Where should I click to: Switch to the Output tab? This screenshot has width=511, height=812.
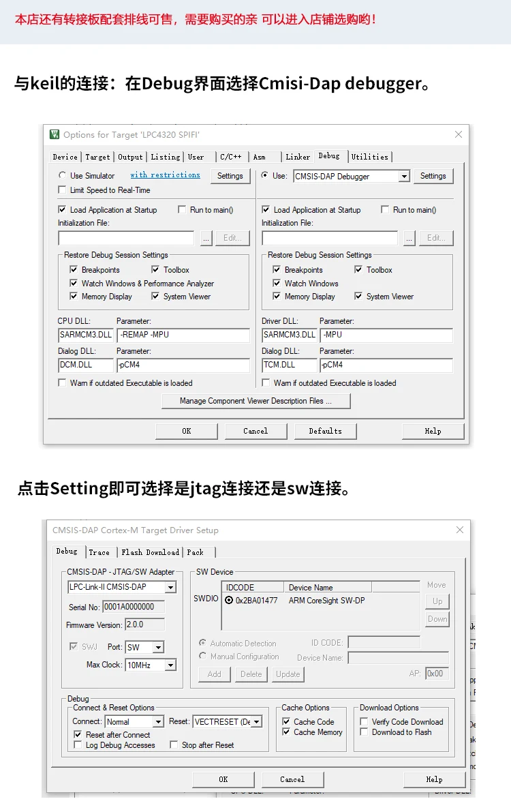[130, 157]
